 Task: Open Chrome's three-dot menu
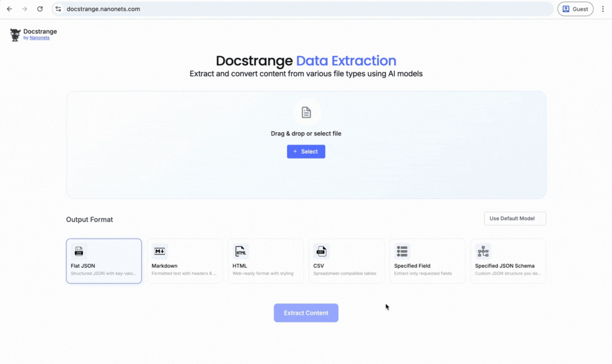602,9
